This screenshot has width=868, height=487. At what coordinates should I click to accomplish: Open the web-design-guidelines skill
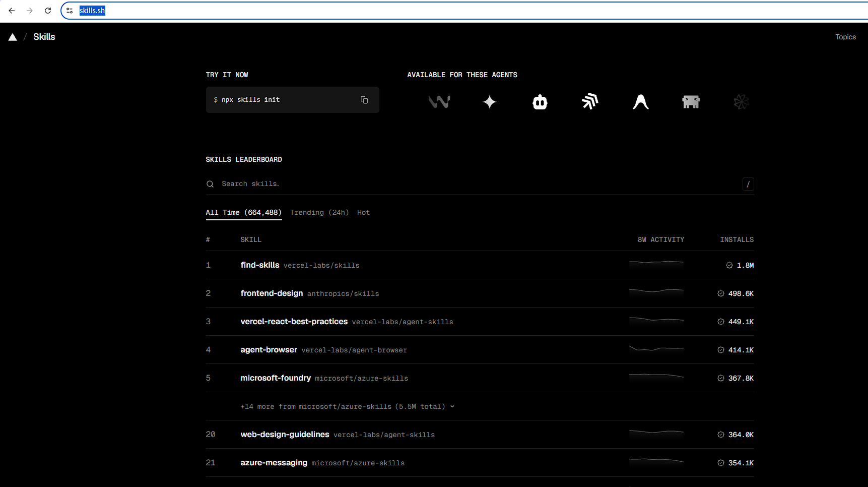click(285, 435)
